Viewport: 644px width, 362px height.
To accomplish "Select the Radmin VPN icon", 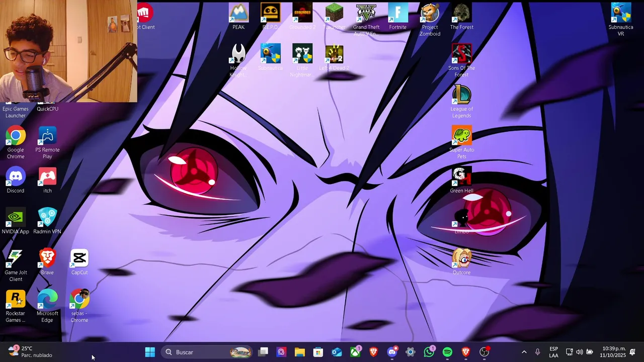I will [x=47, y=220].
